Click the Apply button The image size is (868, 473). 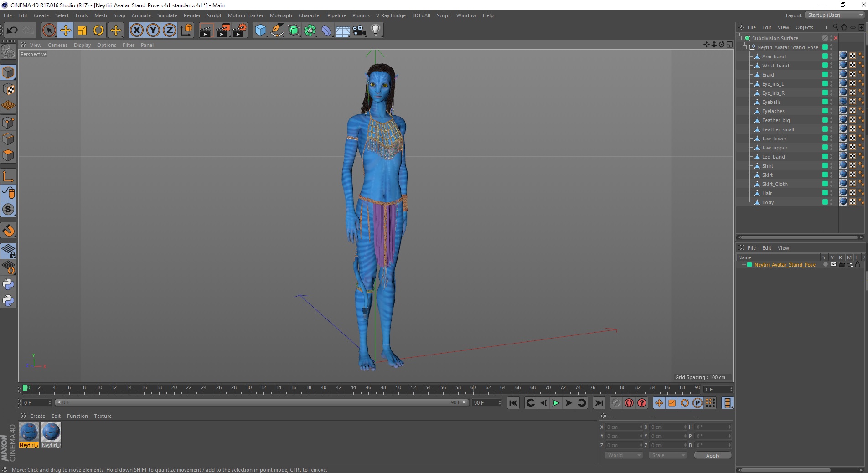click(713, 456)
